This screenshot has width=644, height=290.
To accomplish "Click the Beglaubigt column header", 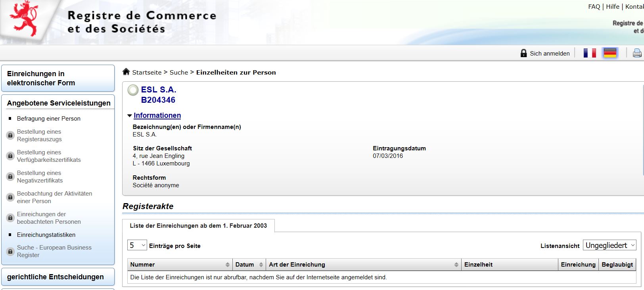I will (x=617, y=265).
